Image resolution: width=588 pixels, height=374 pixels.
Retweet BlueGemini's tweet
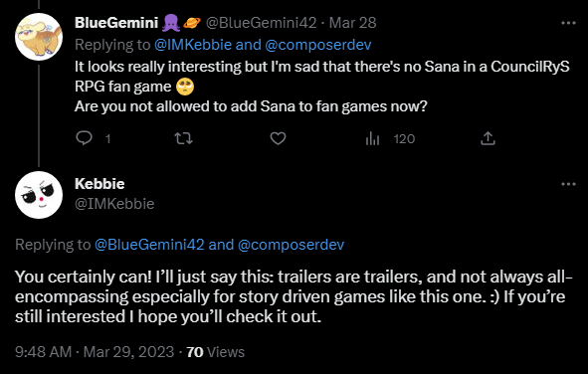point(184,138)
